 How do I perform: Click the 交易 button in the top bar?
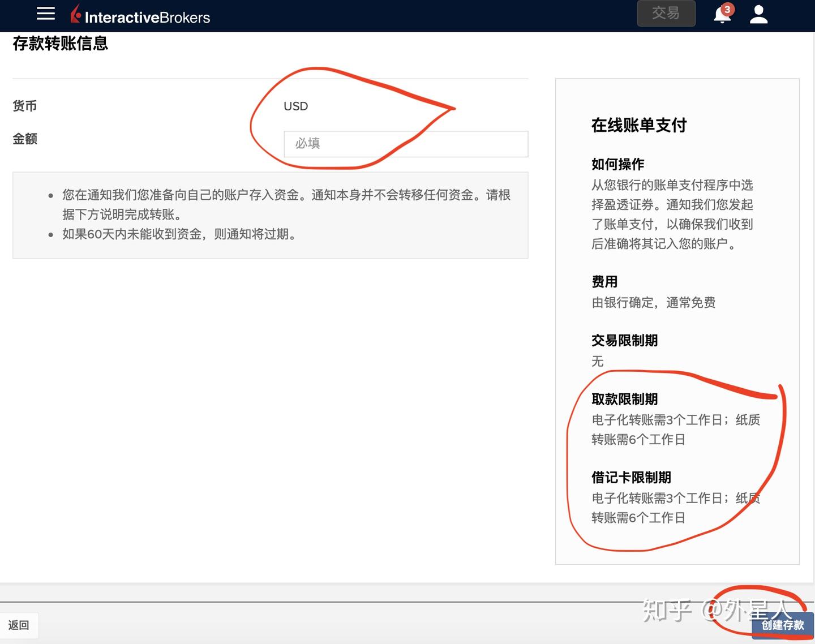pos(666,14)
